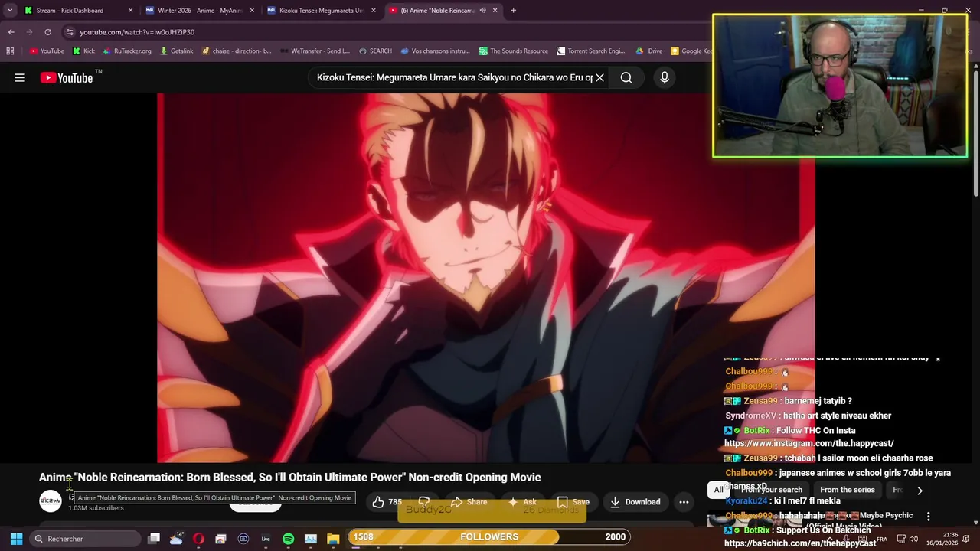Open the more actions three-dot menu

pyautogui.click(x=684, y=502)
